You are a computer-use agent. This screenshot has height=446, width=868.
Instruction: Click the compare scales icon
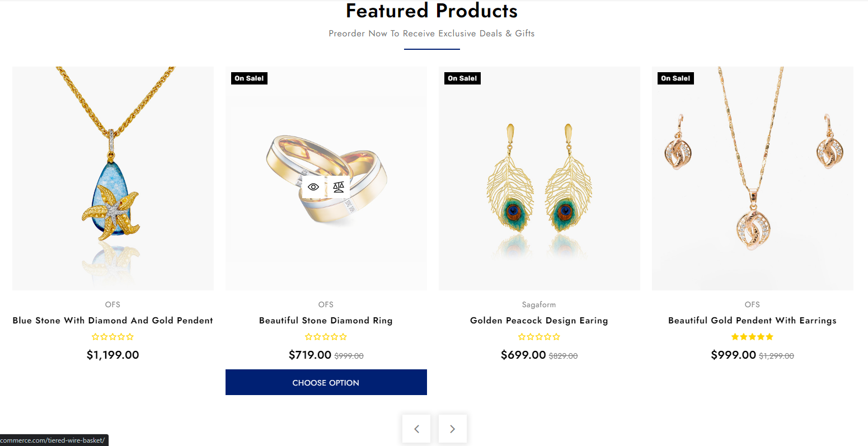[x=339, y=187]
